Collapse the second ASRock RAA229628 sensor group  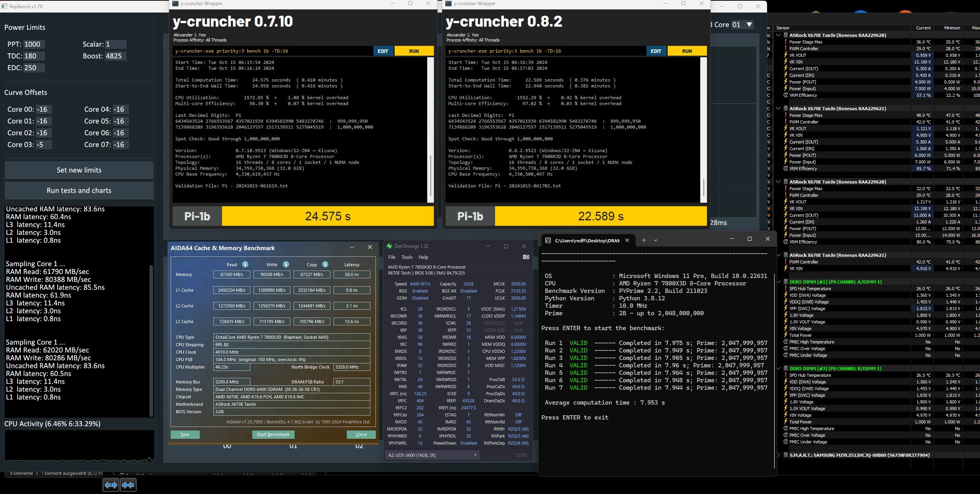[778, 182]
